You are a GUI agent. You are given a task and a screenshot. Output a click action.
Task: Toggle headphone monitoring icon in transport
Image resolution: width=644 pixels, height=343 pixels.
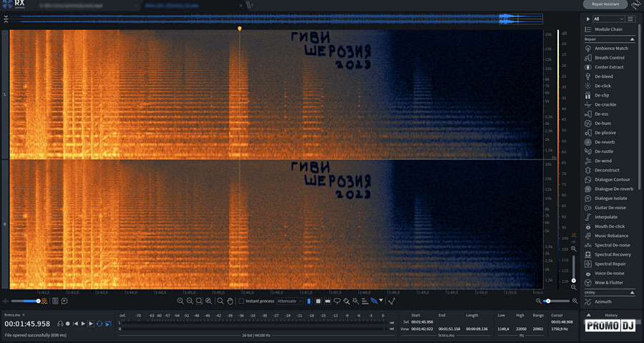pos(60,324)
